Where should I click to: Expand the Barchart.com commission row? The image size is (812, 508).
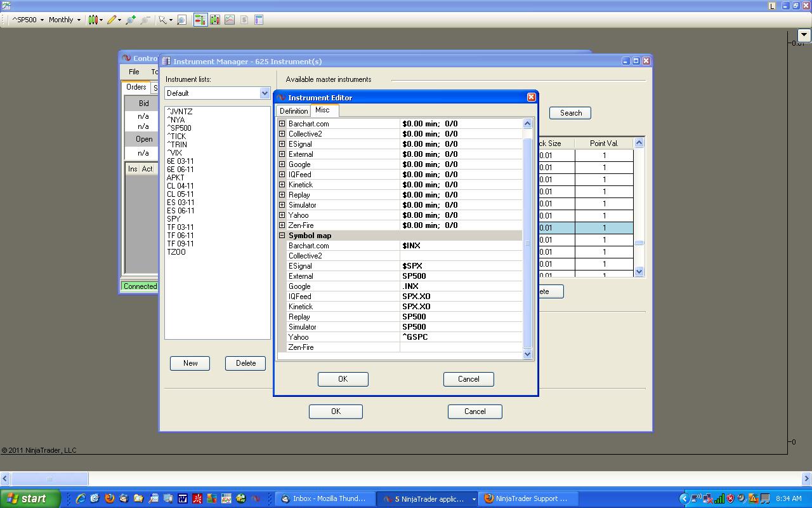[282, 124]
